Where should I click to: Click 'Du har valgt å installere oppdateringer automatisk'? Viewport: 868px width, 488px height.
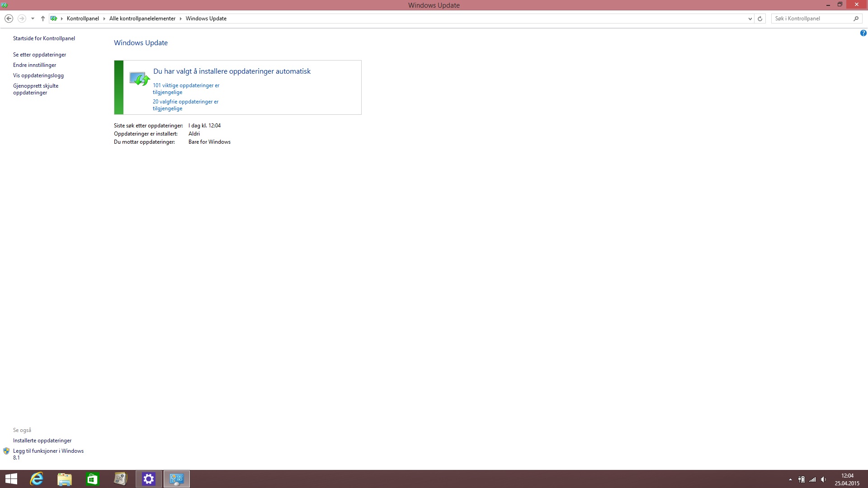(x=232, y=71)
